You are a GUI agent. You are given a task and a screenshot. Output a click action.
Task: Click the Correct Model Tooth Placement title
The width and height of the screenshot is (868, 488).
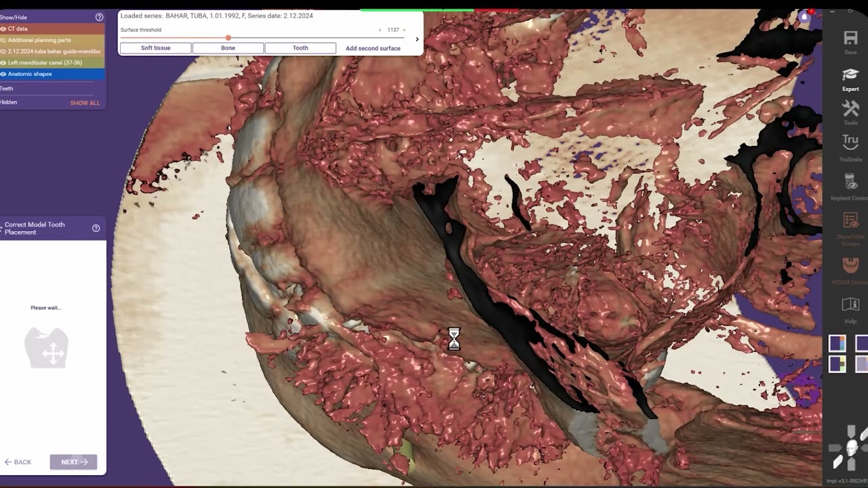pyautogui.click(x=35, y=228)
